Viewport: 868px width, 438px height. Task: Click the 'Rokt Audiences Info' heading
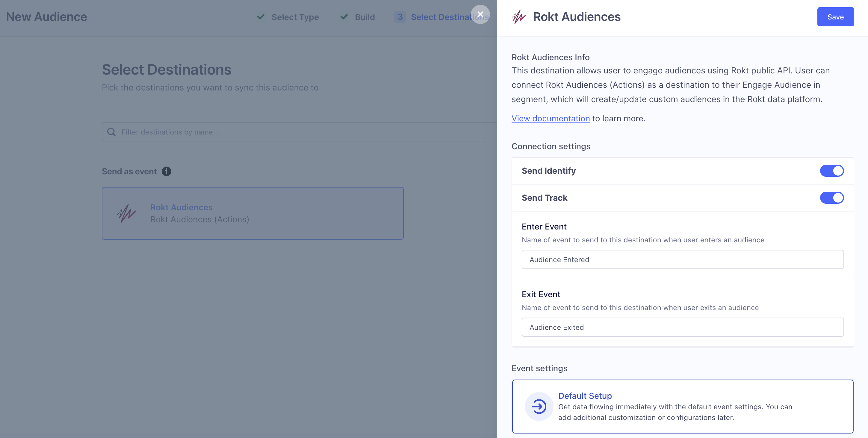[551, 57]
